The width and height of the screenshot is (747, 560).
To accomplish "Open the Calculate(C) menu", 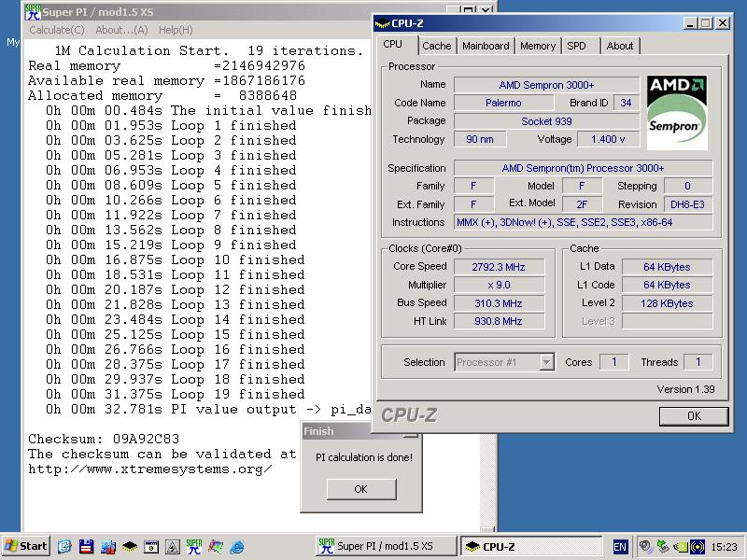I will 57,30.
